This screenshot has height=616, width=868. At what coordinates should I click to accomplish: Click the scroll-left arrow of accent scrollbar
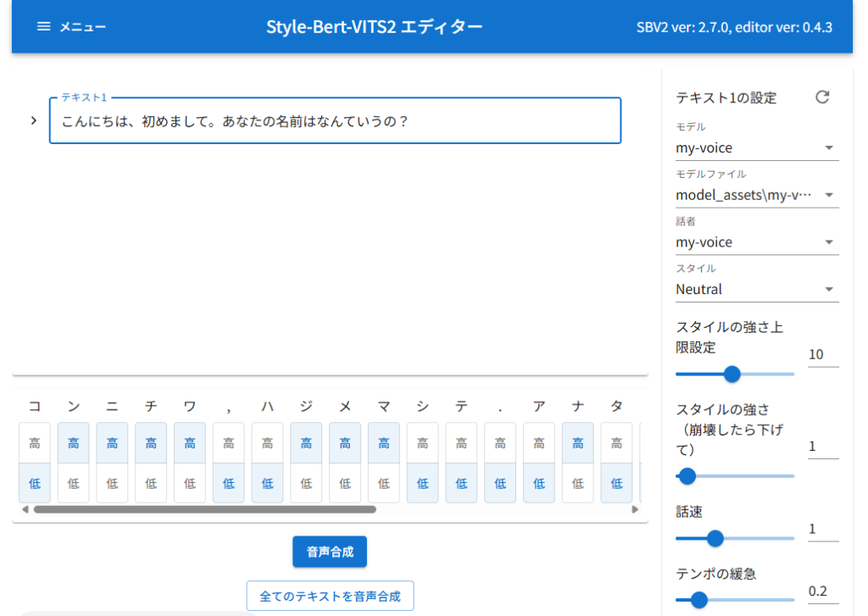point(25,509)
